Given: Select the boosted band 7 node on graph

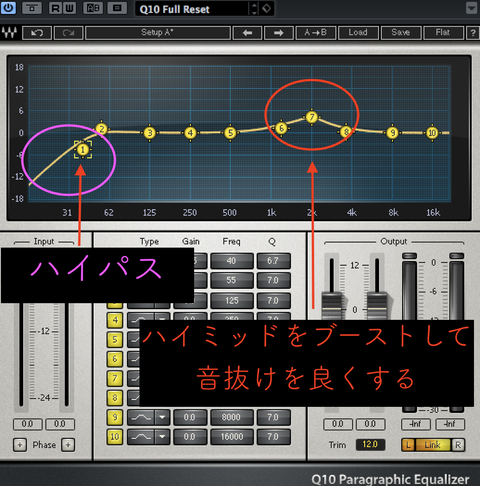Looking at the screenshot, I should pyautogui.click(x=312, y=117).
